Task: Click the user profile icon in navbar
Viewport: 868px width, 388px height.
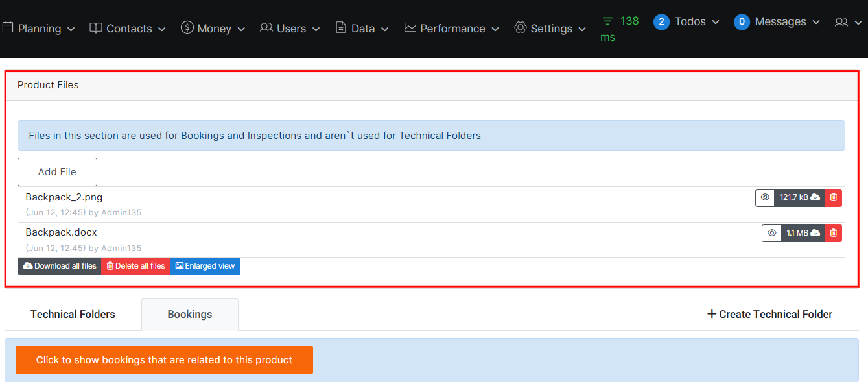Action: point(845,23)
